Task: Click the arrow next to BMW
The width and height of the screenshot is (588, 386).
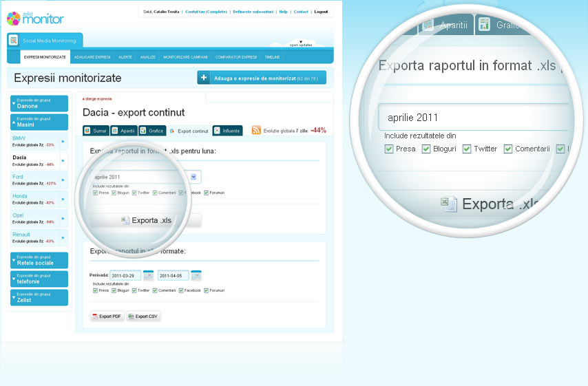Action: click(x=63, y=141)
